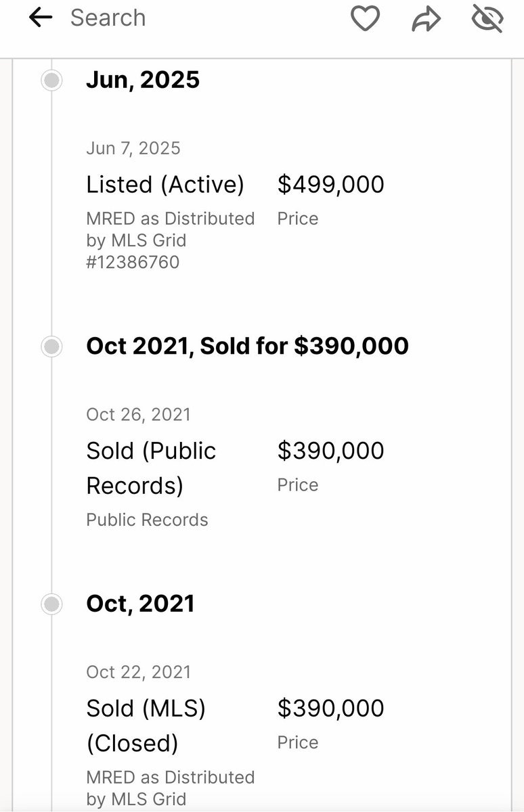Click the $499,000 listing price
Screen dimensions: 524x812
tap(331, 184)
